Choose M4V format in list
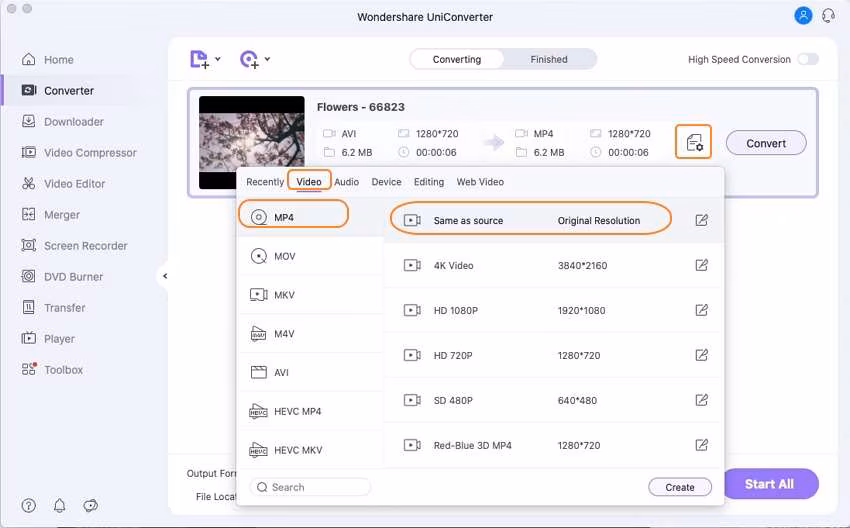The width and height of the screenshot is (850, 528). coord(311,334)
